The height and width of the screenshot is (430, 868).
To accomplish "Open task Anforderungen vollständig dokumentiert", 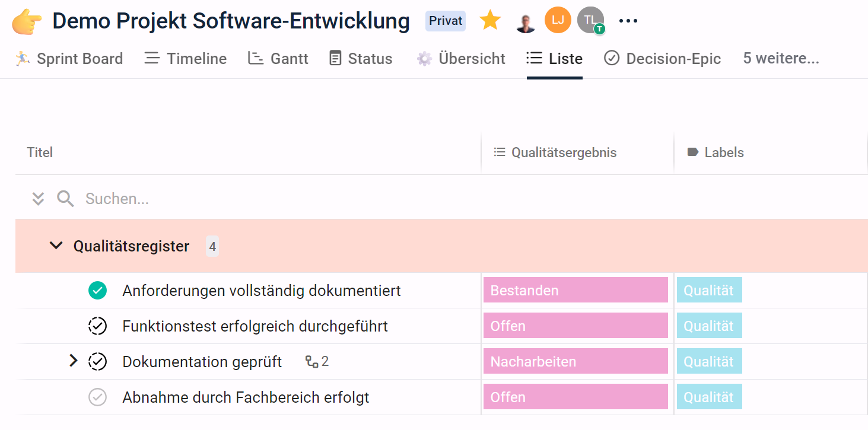I will [x=262, y=291].
